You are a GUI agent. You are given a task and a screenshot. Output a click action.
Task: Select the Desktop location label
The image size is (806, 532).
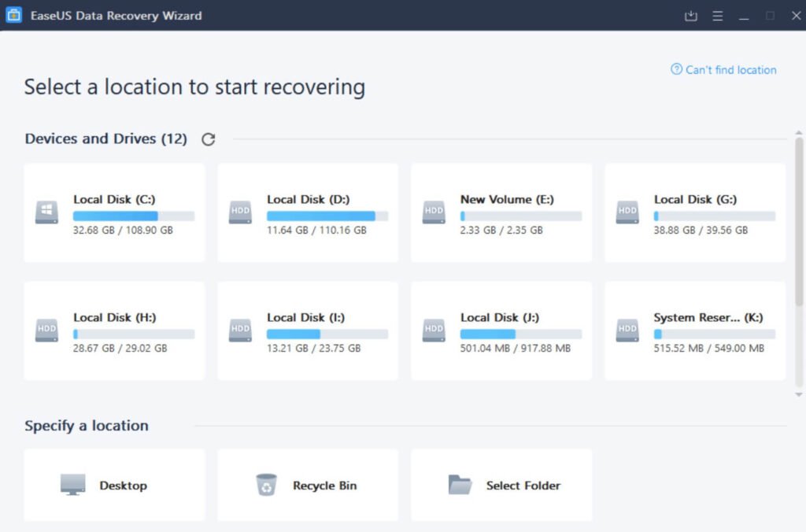tap(124, 486)
